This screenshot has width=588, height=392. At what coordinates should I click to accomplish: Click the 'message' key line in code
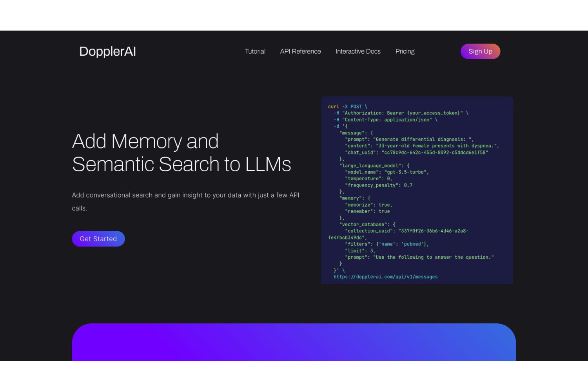tap(356, 132)
